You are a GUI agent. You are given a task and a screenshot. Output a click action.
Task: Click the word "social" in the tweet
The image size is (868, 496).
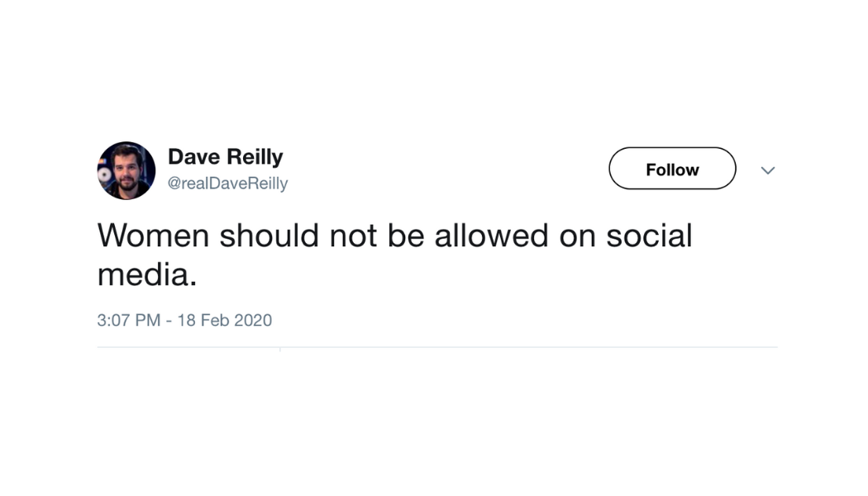649,236
